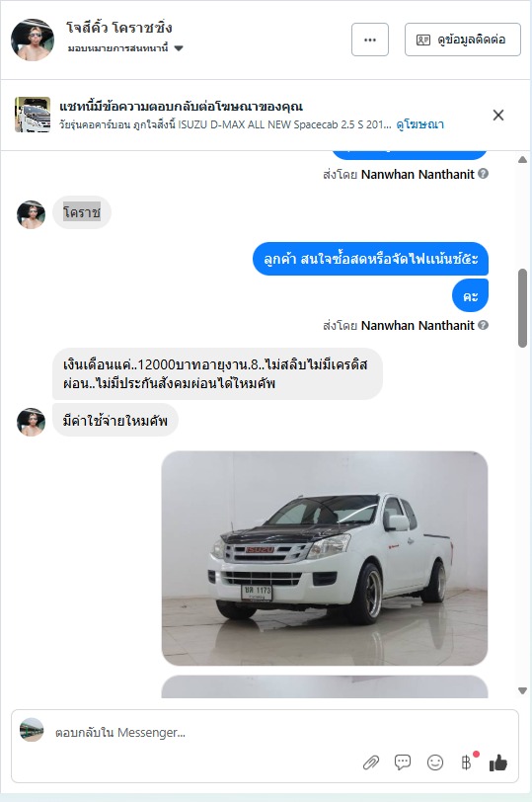Open the emoji picker smiley icon
The width and height of the screenshot is (532, 802).
(435, 762)
